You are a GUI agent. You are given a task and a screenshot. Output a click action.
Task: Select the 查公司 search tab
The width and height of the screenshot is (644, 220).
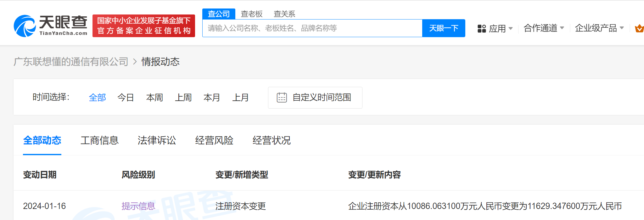click(219, 14)
